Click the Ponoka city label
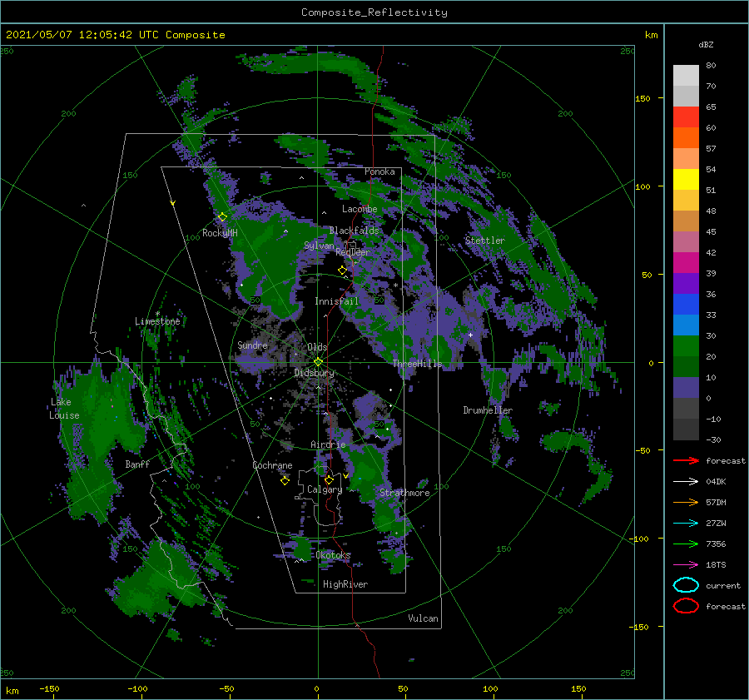Screen dimensions: 749x700 click(x=379, y=171)
